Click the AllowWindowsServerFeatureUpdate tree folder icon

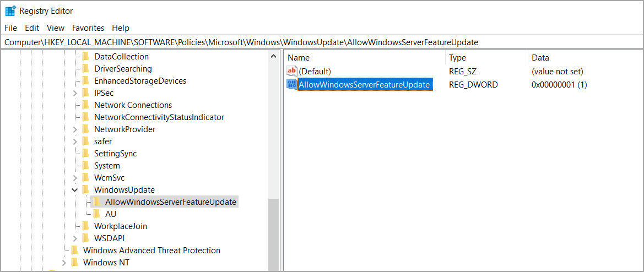tap(96, 202)
